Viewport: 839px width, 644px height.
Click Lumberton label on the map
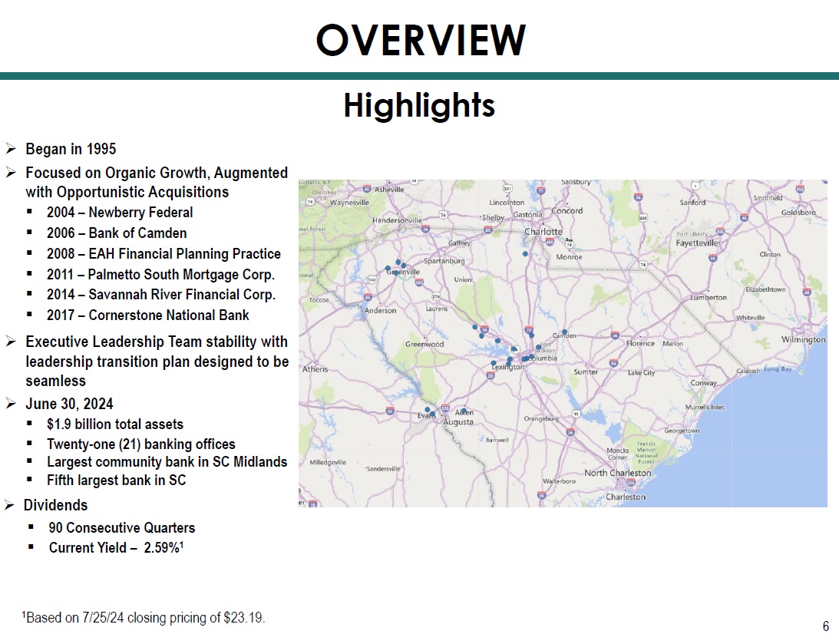tap(709, 297)
